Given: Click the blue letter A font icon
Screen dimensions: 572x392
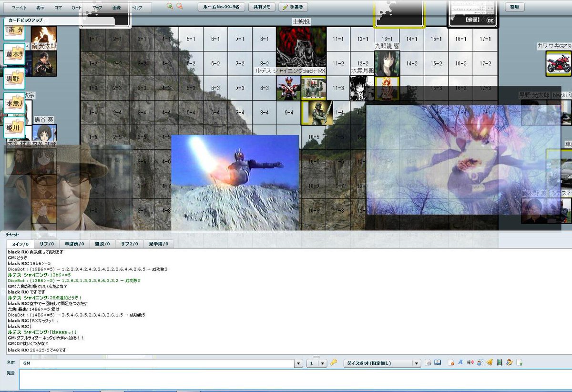Looking at the screenshot, I should (x=460, y=362).
